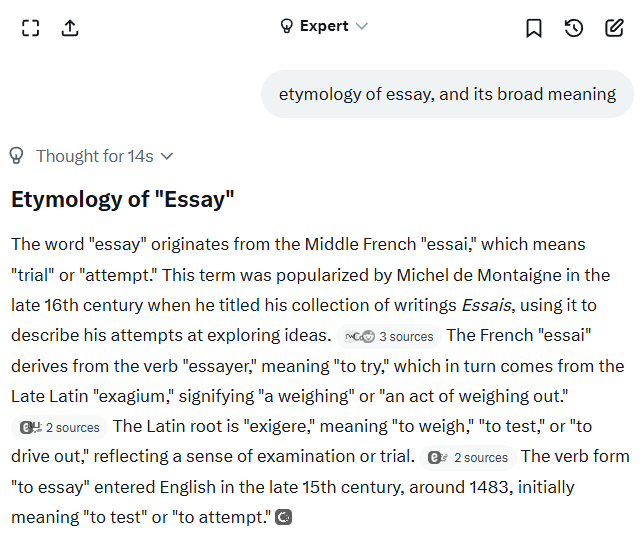Open source icon after "to attempt."
The image size is (641, 552).
[284, 518]
